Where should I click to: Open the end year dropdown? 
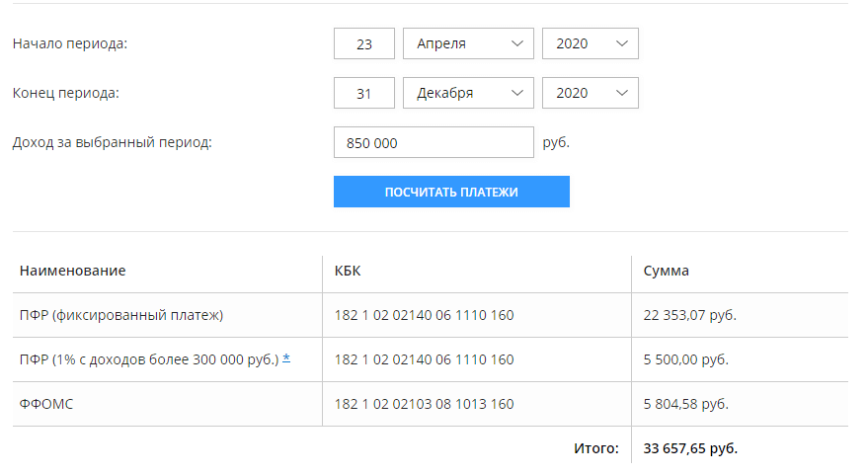pos(591,93)
